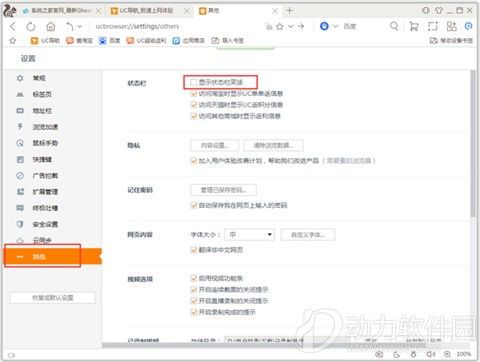Toggle the recording complete prompt checkbox
The image size is (480, 362).
click(x=194, y=312)
